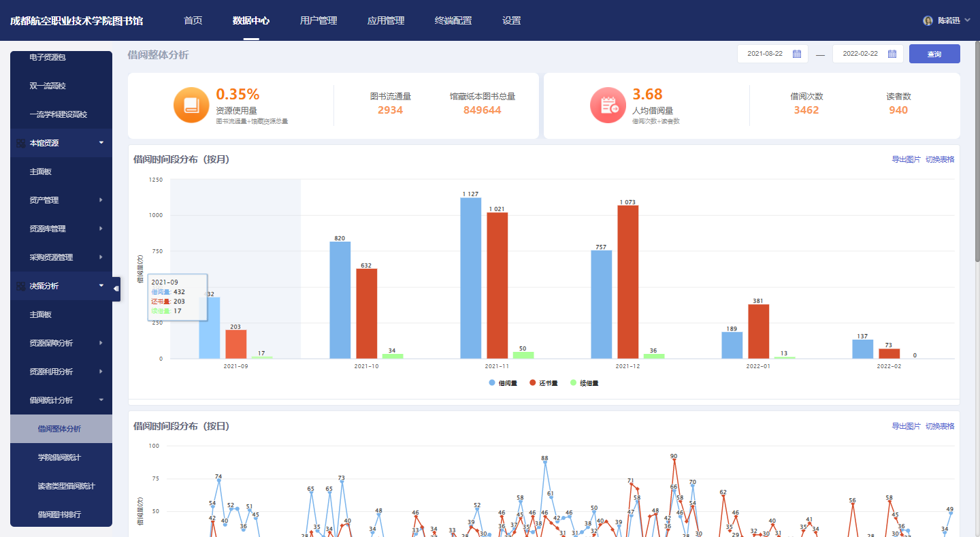This screenshot has width=980, height=537.
Task: Click the orange book resource usage icon
Action: (191, 105)
